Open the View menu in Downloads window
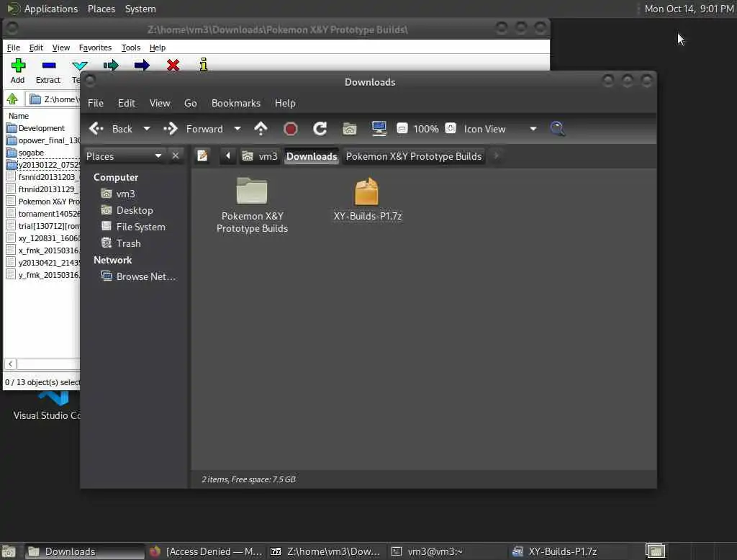 [160, 103]
